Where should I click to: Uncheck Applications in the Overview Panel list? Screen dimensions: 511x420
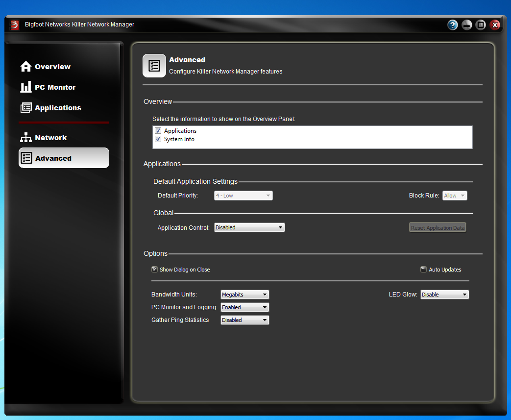158,131
